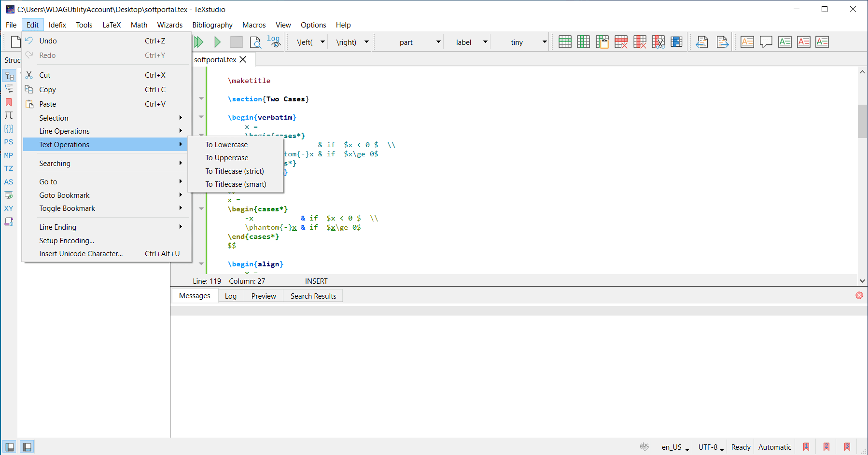Open the 'part' sectioning dropdown

point(438,42)
